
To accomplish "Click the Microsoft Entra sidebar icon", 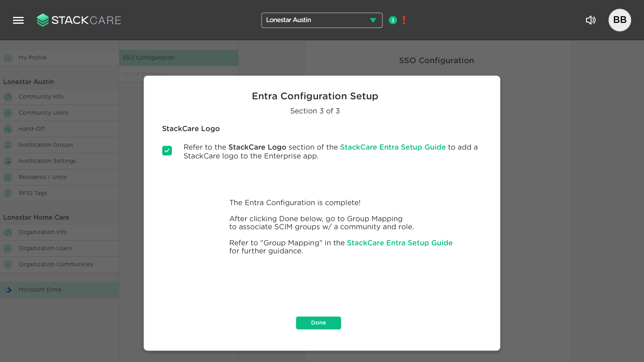I will pos(8,290).
